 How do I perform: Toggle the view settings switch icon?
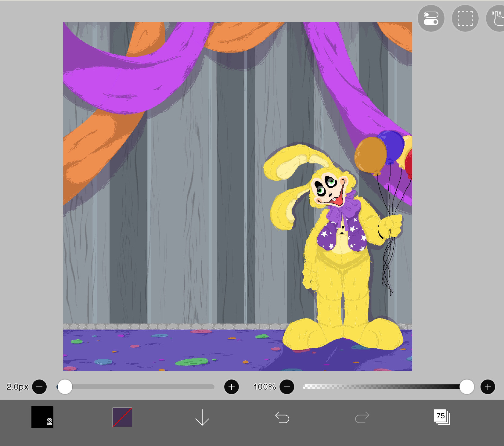click(431, 18)
